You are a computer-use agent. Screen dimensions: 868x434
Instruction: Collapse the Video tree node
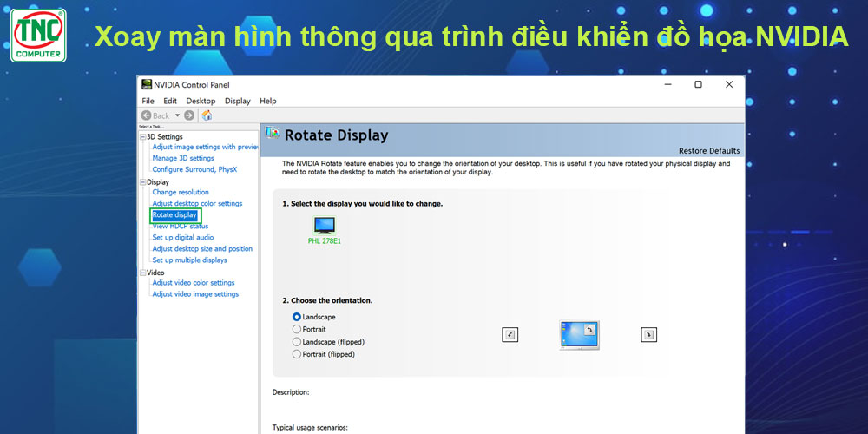143,273
